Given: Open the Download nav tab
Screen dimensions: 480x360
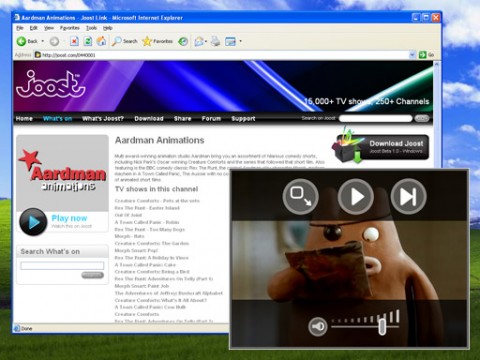Looking at the screenshot, I should point(149,119).
